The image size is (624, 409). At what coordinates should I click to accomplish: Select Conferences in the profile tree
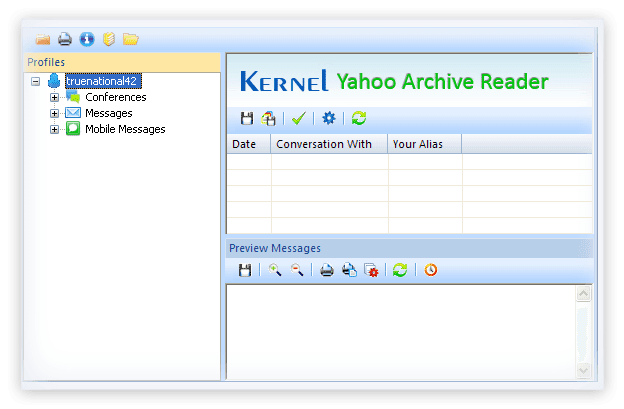coord(116,97)
